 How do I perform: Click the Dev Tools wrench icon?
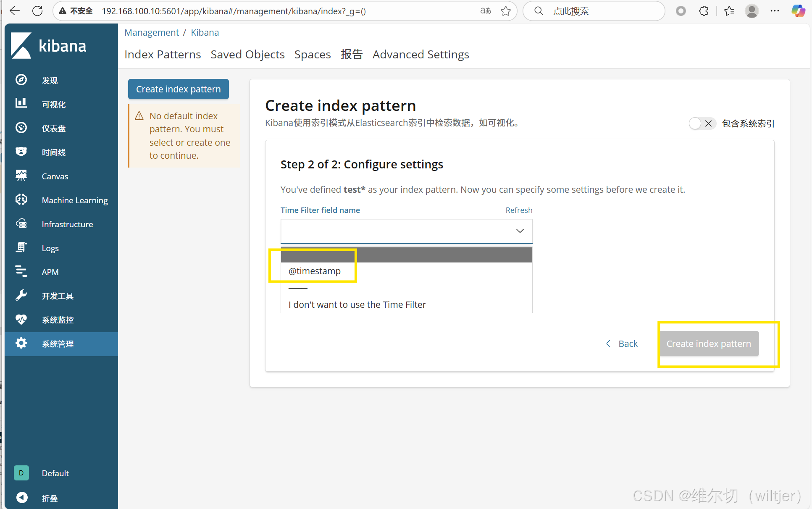click(x=21, y=295)
